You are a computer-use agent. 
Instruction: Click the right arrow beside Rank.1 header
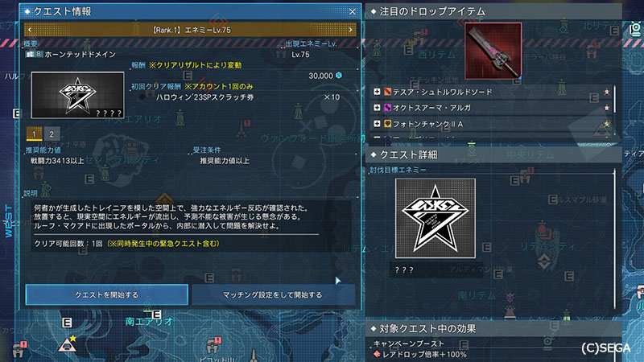[x=350, y=30]
